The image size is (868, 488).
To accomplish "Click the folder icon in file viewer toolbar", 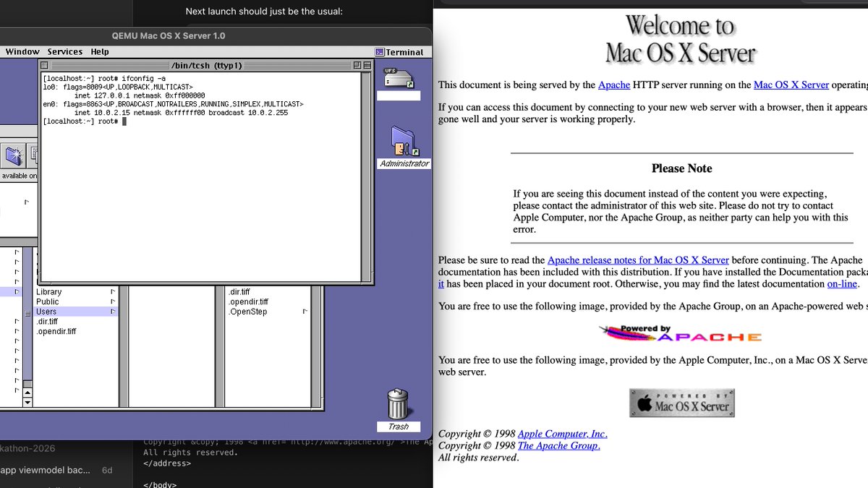I will tap(13, 154).
